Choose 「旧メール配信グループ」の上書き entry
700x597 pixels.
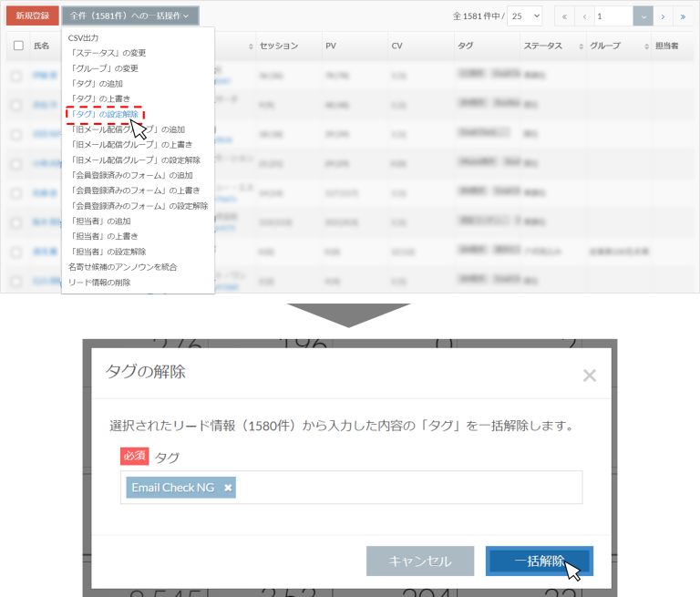130,145
